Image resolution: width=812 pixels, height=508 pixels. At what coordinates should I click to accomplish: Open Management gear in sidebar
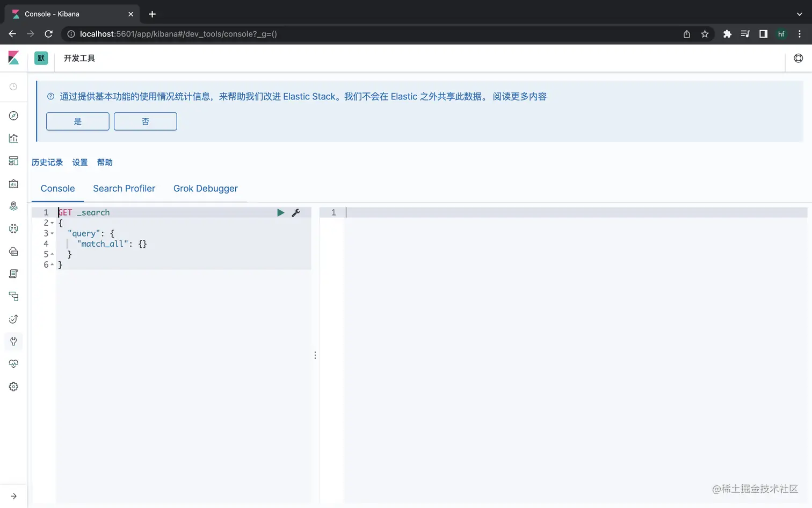coord(13,387)
